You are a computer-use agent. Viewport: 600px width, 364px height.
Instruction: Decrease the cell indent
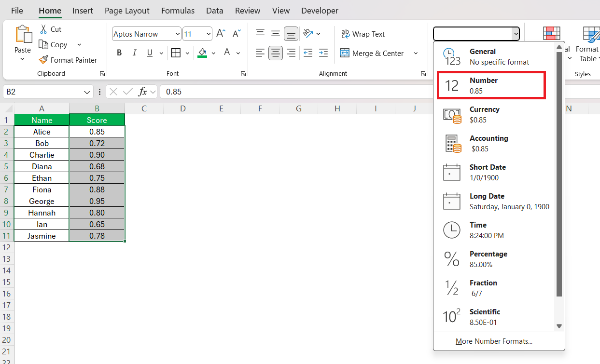[x=308, y=53]
